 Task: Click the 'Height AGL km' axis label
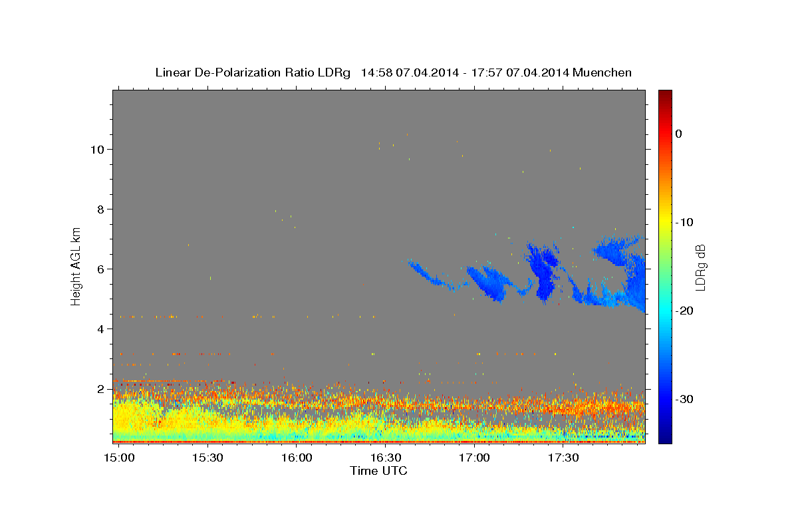[76, 267]
